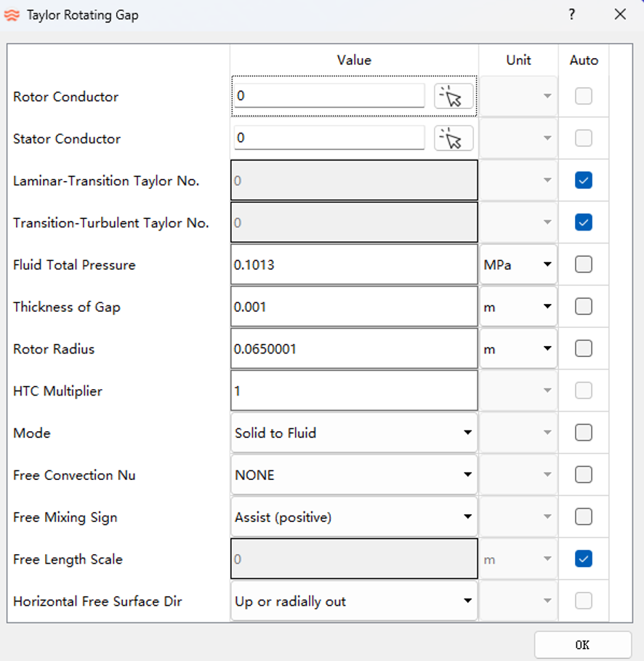644x661 pixels.
Task: Open the Horizontal Free Surface Dir dropdown
Action: (354, 602)
